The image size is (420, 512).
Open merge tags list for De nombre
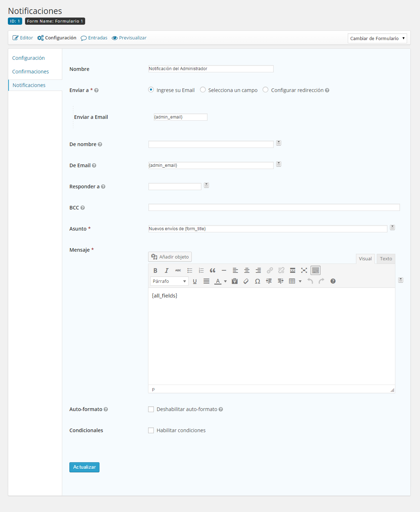coord(279,143)
